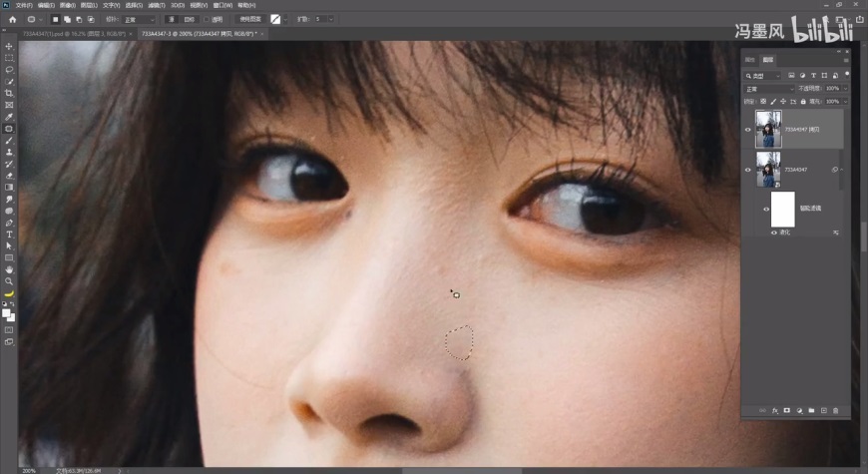Toggle layer filtering on/off switch

click(x=846, y=75)
